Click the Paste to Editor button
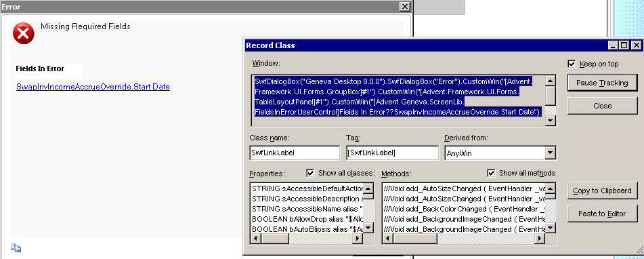 [x=602, y=214]
